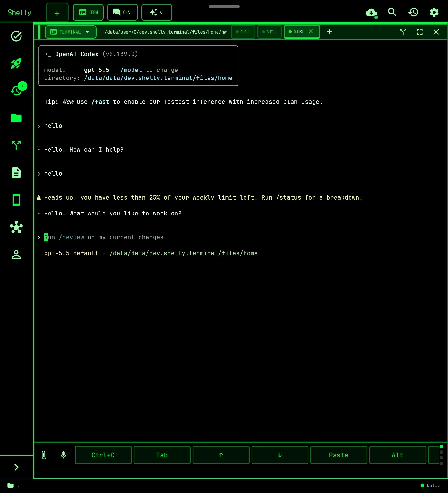Click the 'Hello. How can I help?' response

pyautogui.click(x=84, y=150)
